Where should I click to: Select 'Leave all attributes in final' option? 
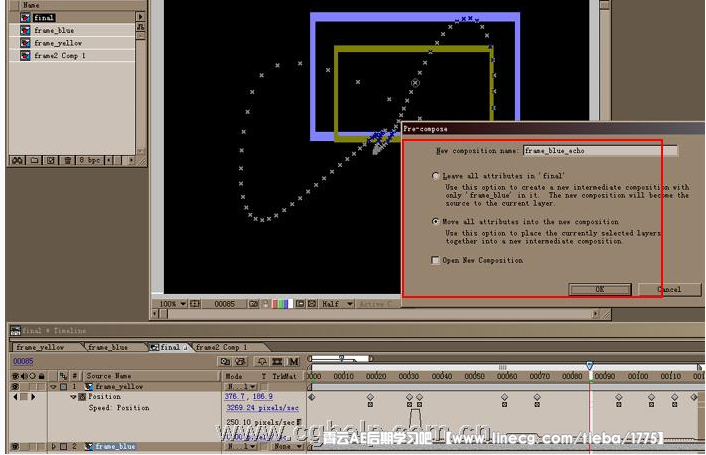[x=435, y=176]
